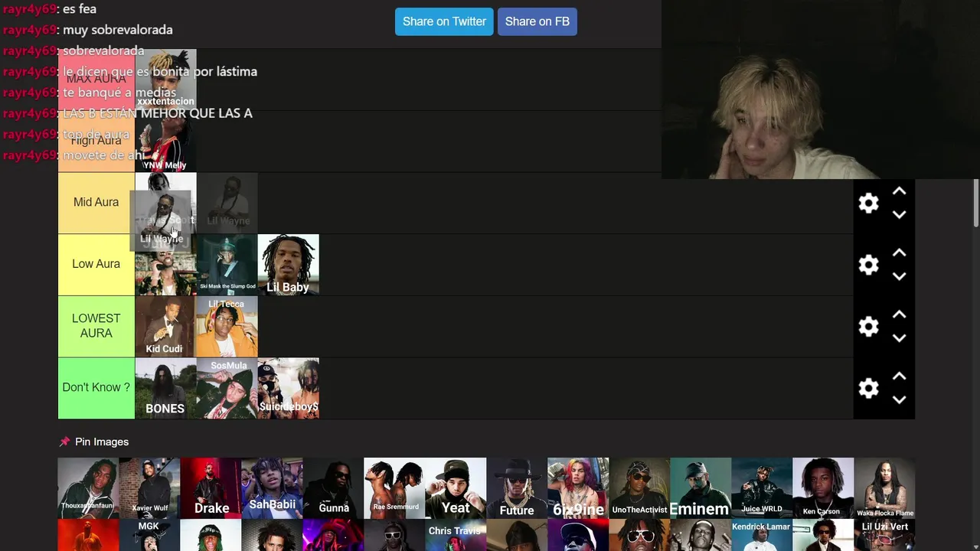This screenshot has width=980, height=551.
Task: Pick Yeat from the image pool
Action: tap(456, 488)
